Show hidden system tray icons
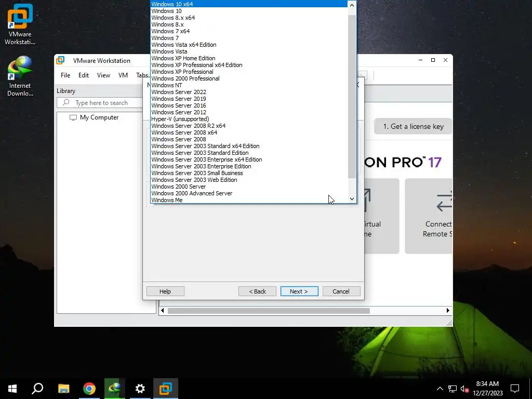Screen dimensions: 532x399 click(440, 389)
